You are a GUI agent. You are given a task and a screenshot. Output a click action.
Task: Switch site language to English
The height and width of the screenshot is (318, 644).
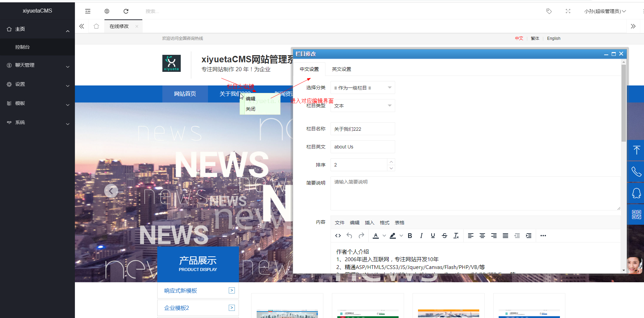pyautogui.click(x=554, y=38)
